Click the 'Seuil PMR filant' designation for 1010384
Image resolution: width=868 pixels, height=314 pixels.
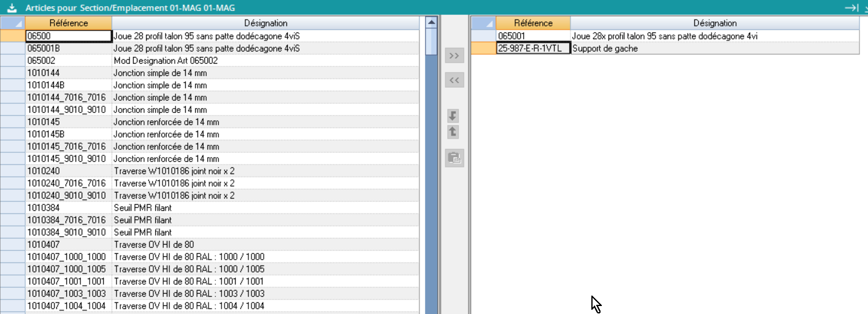pos(266,208)
